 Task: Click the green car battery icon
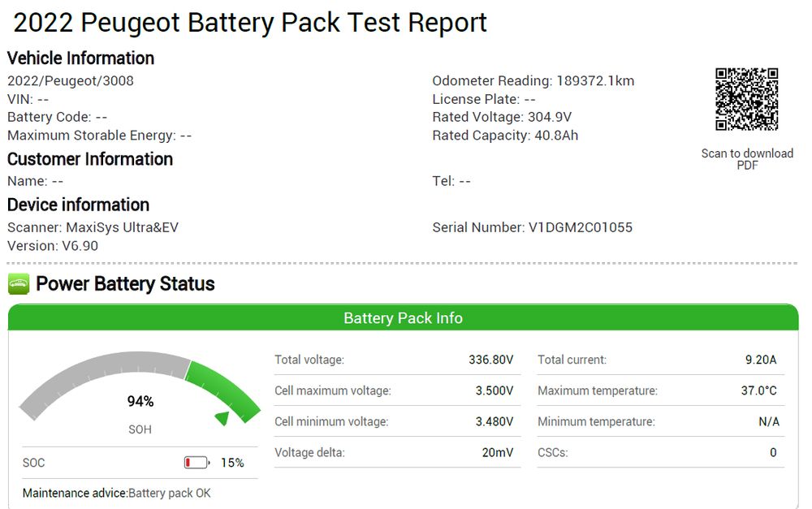tap(19, 284)
